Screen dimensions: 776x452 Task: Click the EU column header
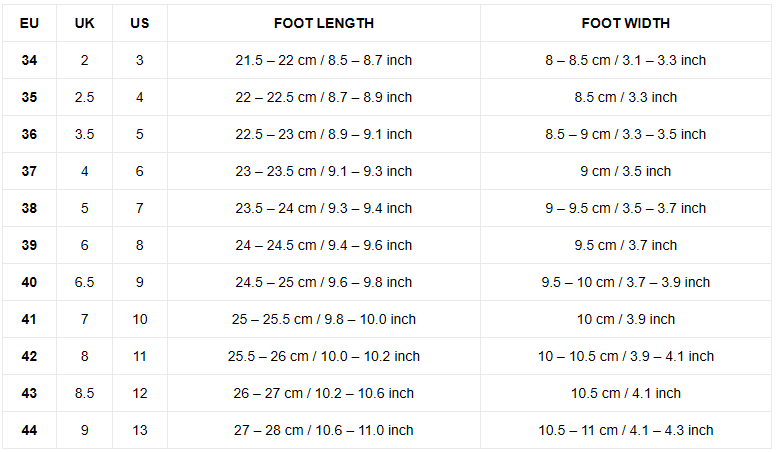[x=29, y=23]
